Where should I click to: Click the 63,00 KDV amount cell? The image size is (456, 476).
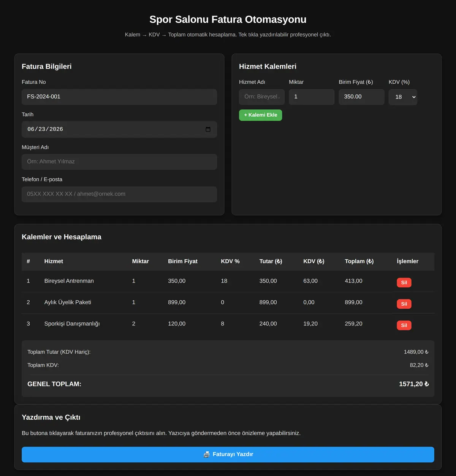[x=310, y=281]
